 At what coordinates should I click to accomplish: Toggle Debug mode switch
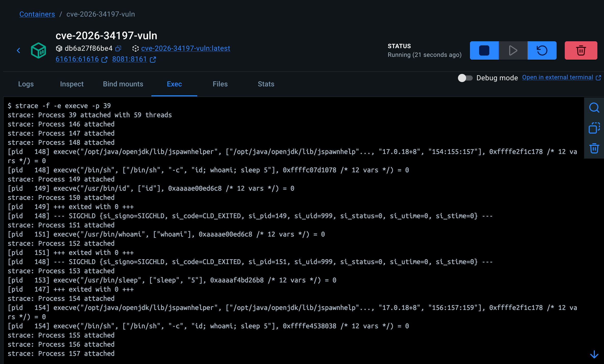(x=465, y=78)
